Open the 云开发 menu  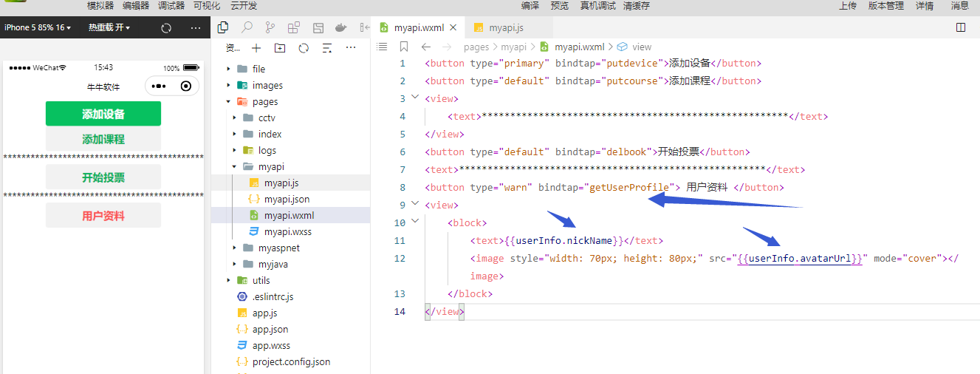[x=244, y=5]
